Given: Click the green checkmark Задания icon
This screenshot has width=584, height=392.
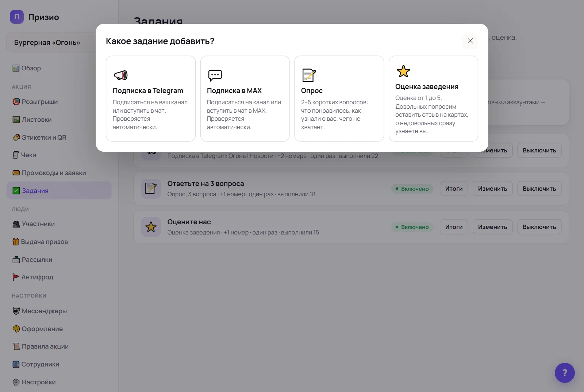Looking at the screenshot, I should [16, 191].
